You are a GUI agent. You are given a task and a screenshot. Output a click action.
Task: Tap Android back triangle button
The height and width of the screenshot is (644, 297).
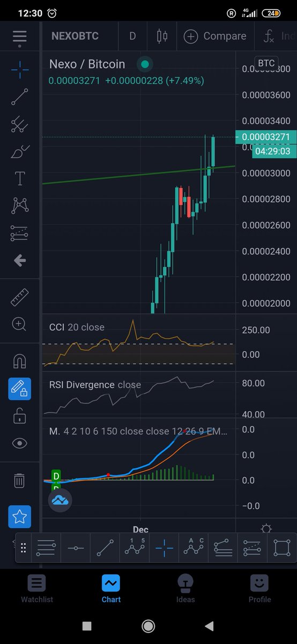tap(210, 626)
